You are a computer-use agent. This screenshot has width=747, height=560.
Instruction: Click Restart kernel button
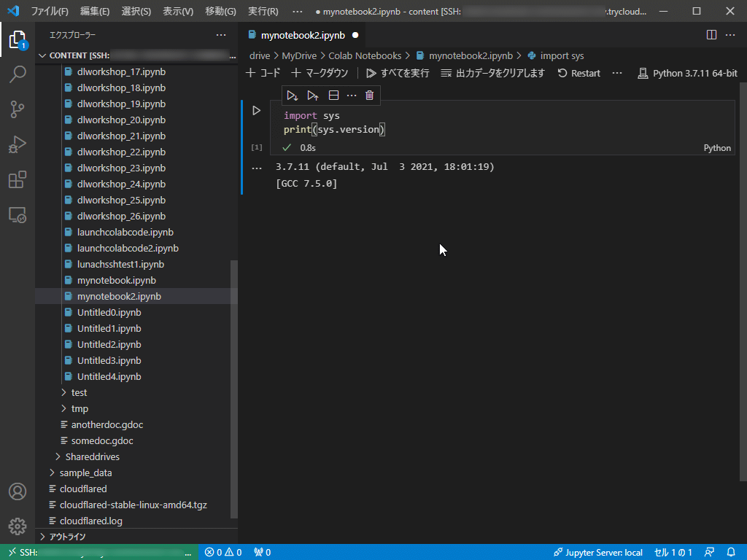click(578, 73)
